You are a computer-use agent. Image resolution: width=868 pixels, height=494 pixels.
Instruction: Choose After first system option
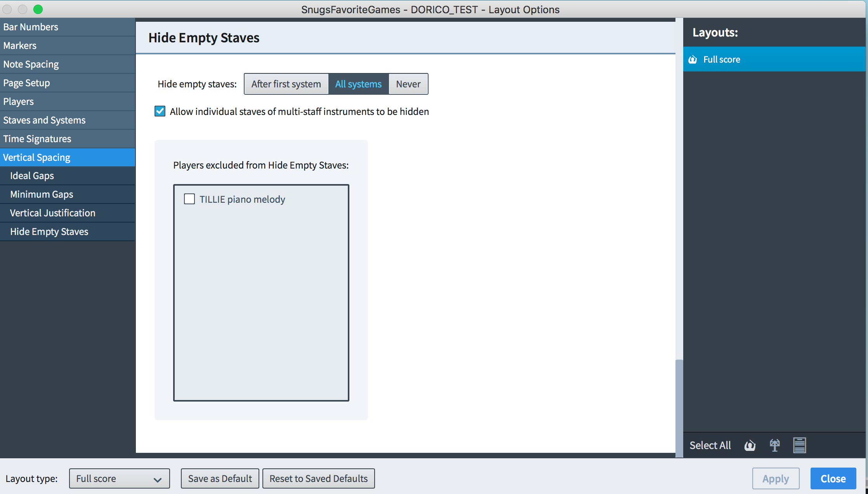(286, 84)
